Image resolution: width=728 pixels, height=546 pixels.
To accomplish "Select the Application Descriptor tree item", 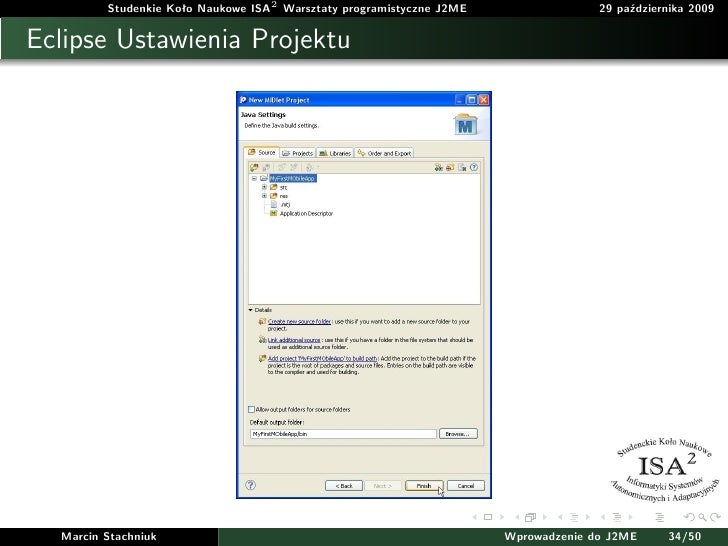I will click(x=306, y=214).
